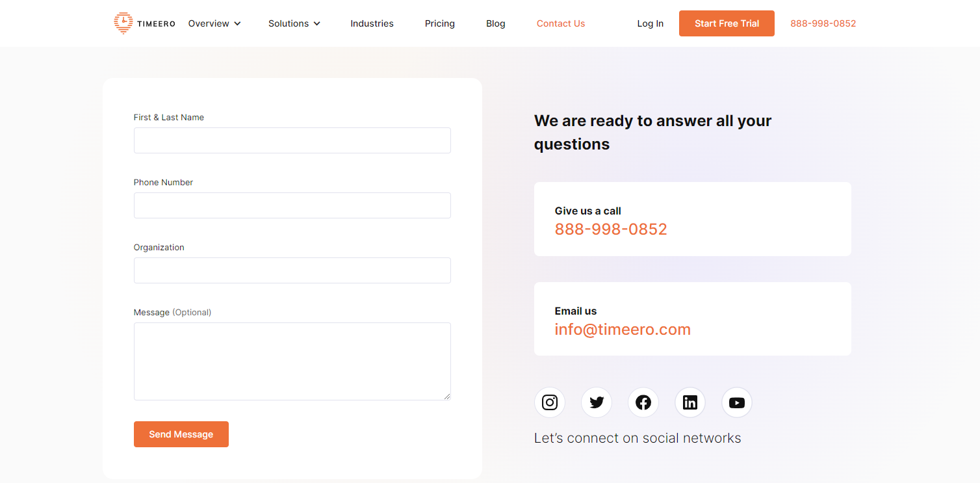Click the Organization text field
Image resolution: width=980 pixels, height=483 pixels.
pyautogui.click(x=292, y=270)
